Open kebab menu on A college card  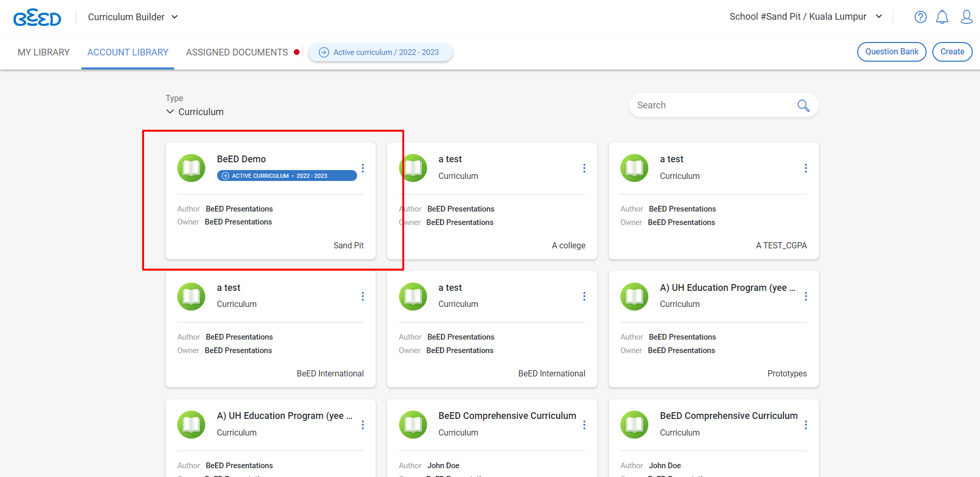click(584, 168)
